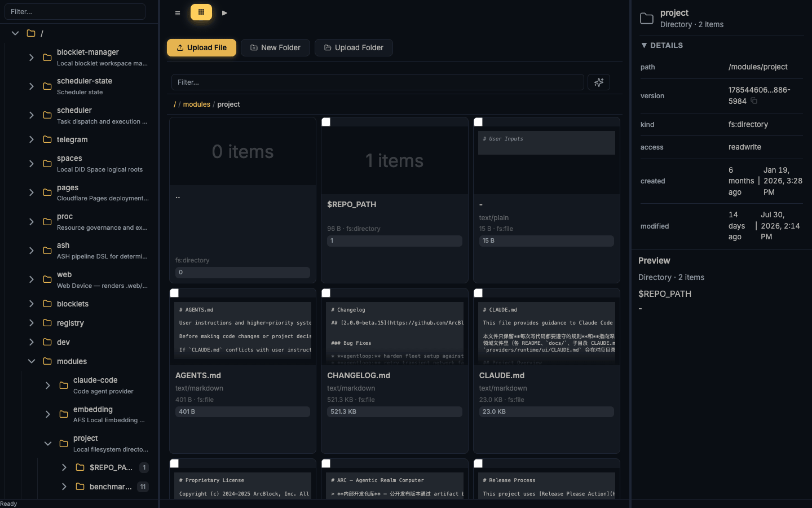812x508 pixels.
Task: Click the 'Ready' status bar text
Action: (8, 503)
